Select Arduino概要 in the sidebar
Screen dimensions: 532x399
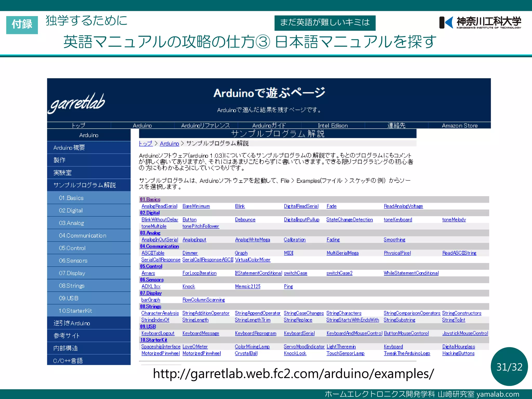[x=89, y=148]
